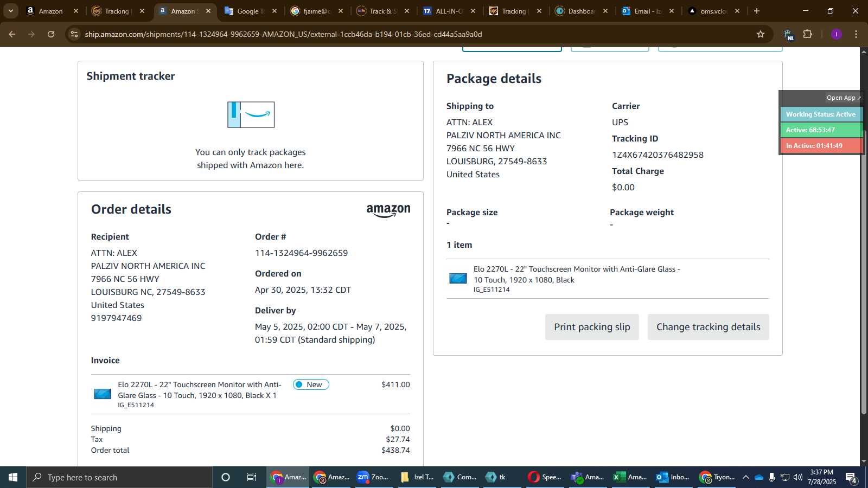The height and width of the screenshot is (488, 868).
Task: Open volume control in system tray
Action: (798, 477)
